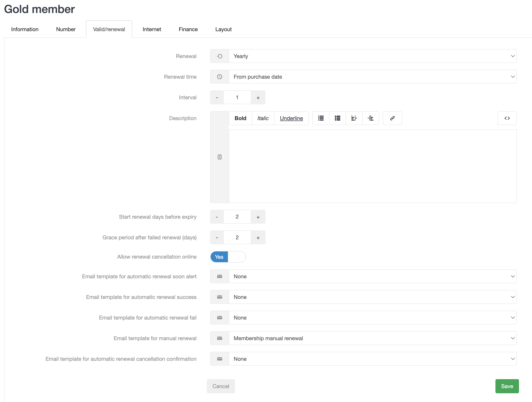Click the unordered list icon in editor toolbar

point(321,118)
